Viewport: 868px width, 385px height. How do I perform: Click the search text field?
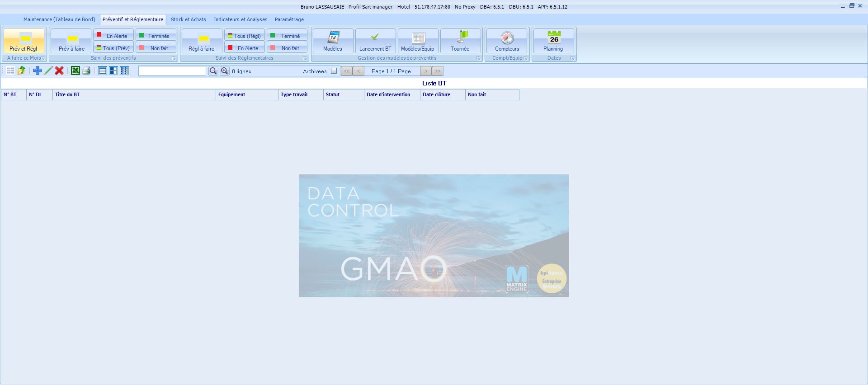click(172, 71)
